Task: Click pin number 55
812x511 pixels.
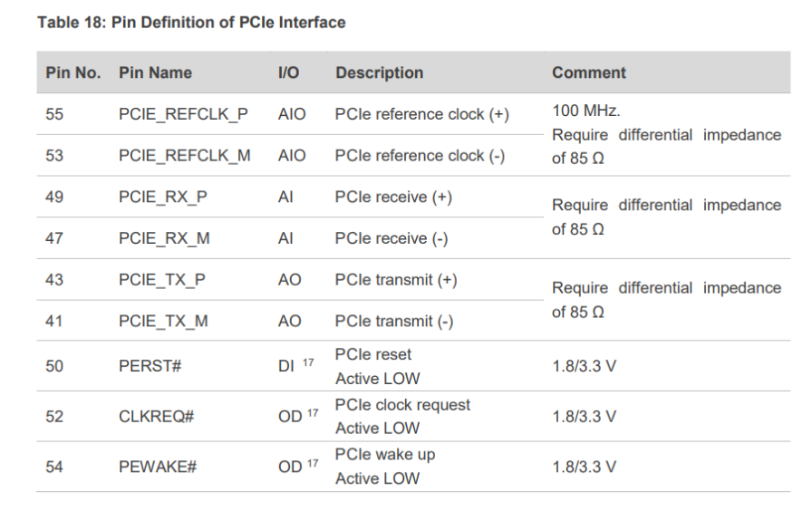Action: [x=54, y=114]
